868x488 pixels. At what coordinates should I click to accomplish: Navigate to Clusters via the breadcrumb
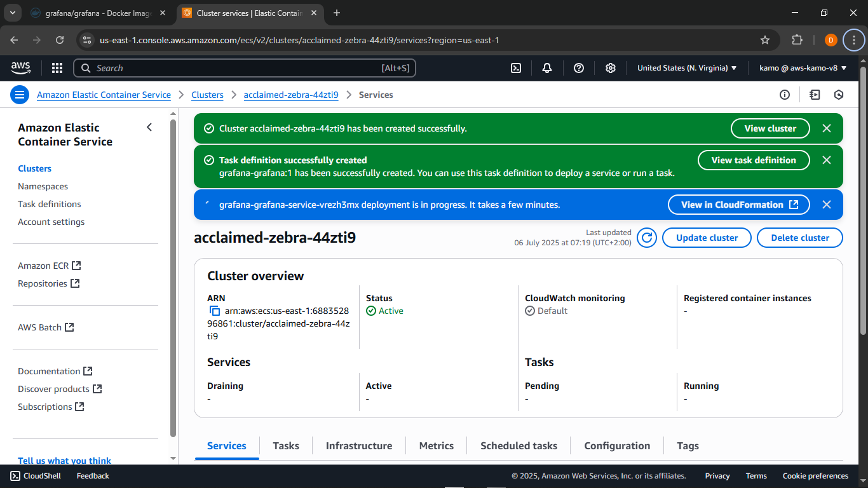(207, 94)
